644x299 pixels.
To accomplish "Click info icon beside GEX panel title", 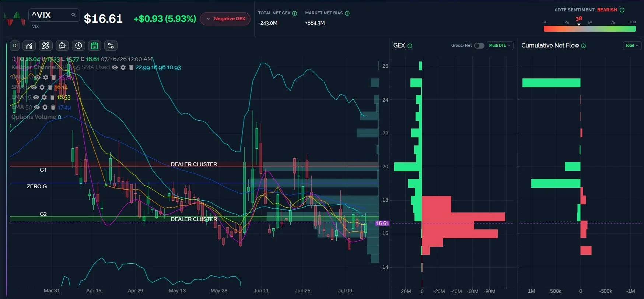I will tap(410, 46).
